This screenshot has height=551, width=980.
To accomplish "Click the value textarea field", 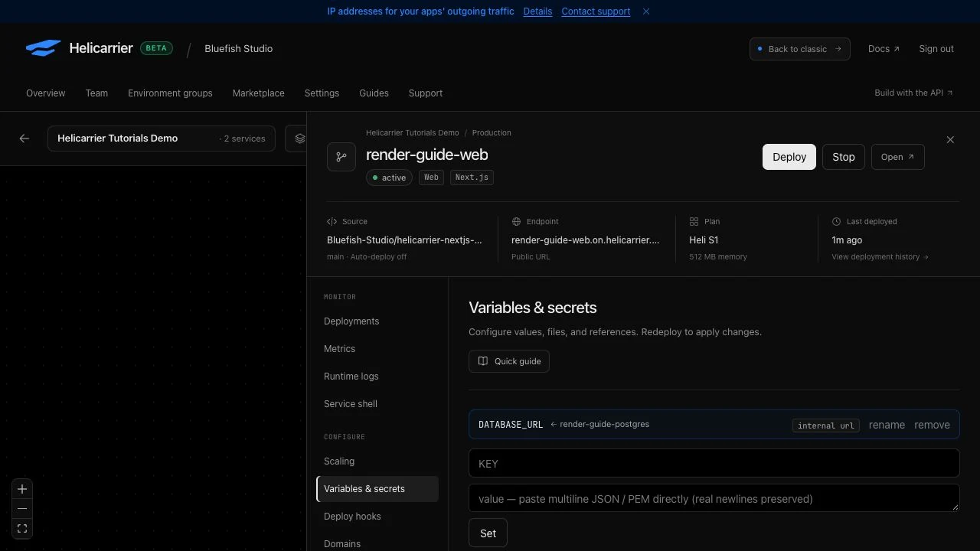I will click(714, 498).
